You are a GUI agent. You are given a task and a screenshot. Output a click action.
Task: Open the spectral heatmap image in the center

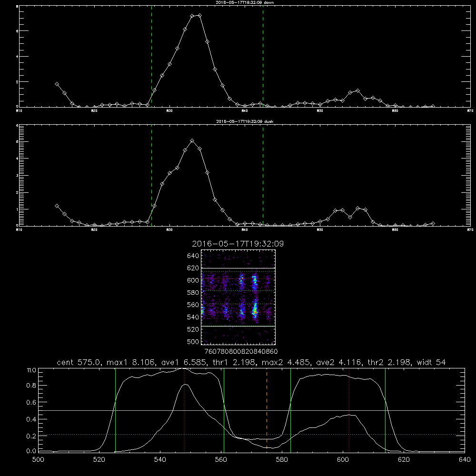[238, 297]
